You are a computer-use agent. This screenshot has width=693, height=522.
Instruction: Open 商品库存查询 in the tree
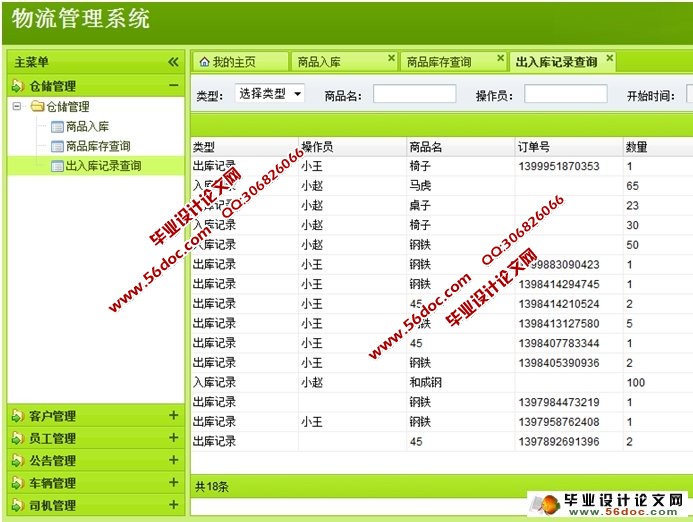[98, 146]
